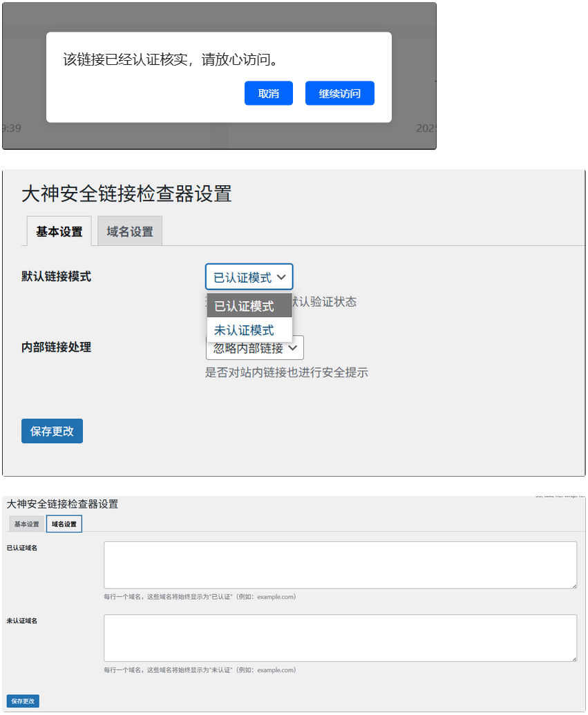Click 继续访问 to proceed to the link

coord(339,93)
